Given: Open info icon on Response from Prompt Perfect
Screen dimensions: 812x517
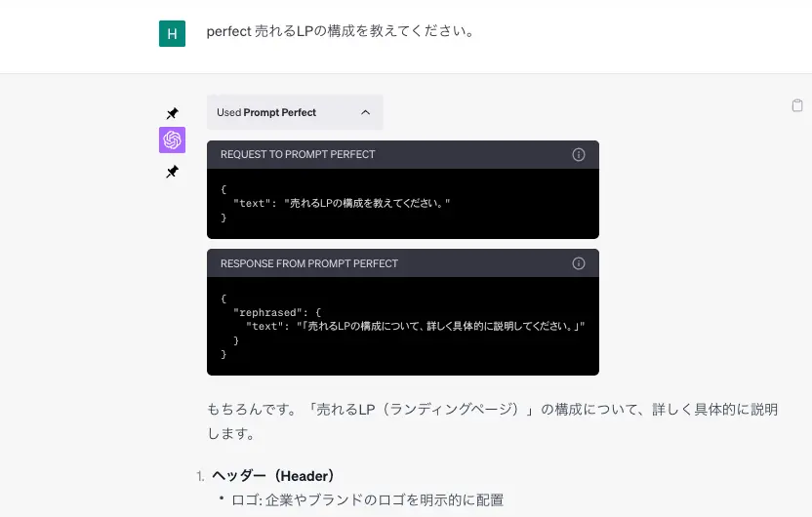Looking at the screenshot, I should [x=579, y=263].
